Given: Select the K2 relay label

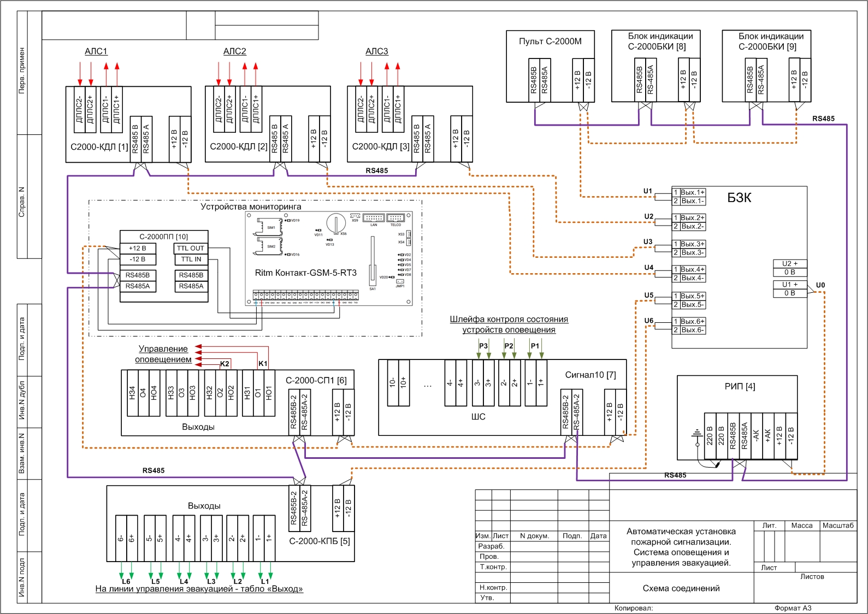Looking at the screenshot, I should click(225, 364).
